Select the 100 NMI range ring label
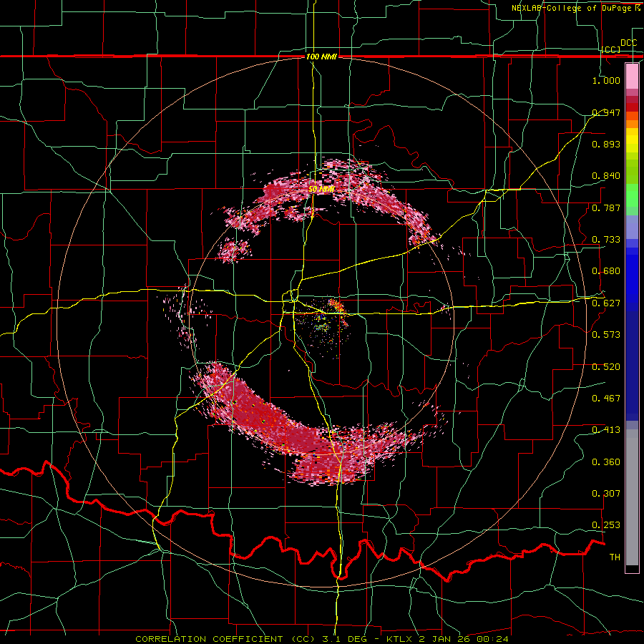Screen dimensions: 644x644 tap(321, 57)
